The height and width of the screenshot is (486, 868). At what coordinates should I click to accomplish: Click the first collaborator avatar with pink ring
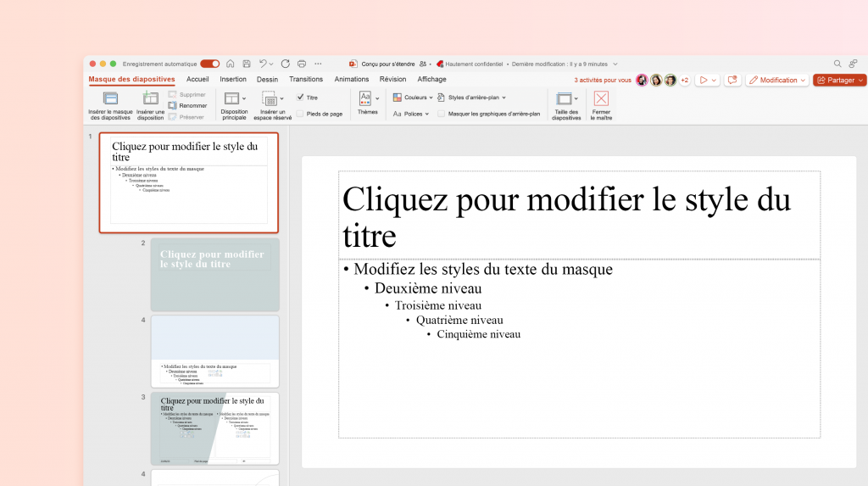pyautogui.click(x=643, y=81)
